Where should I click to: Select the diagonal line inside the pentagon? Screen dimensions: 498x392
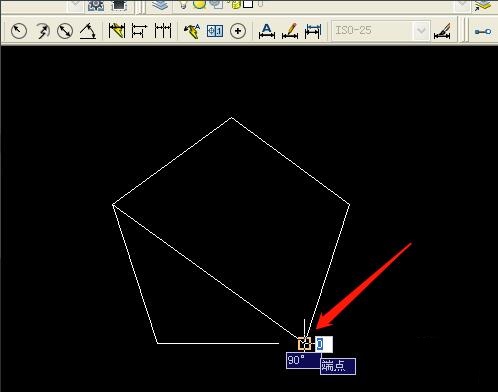tap(206, 272)
